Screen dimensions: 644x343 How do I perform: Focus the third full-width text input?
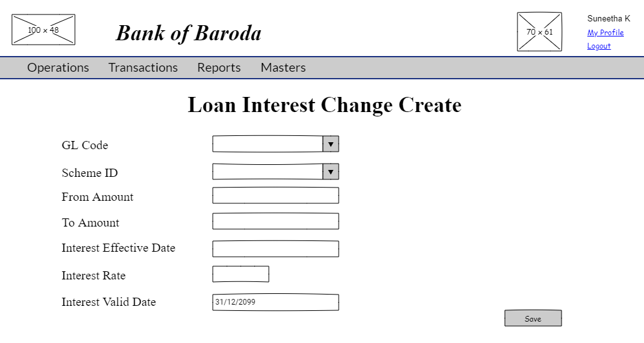(x=275, y=249)
